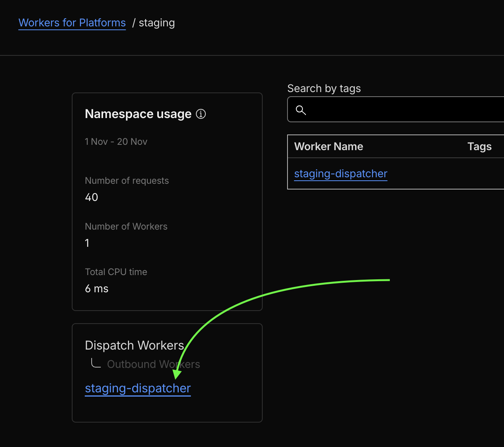Click the Tags column header
The width and height of the screenshot is (504, 447).
pyautogui.click(x=479, y=146)
